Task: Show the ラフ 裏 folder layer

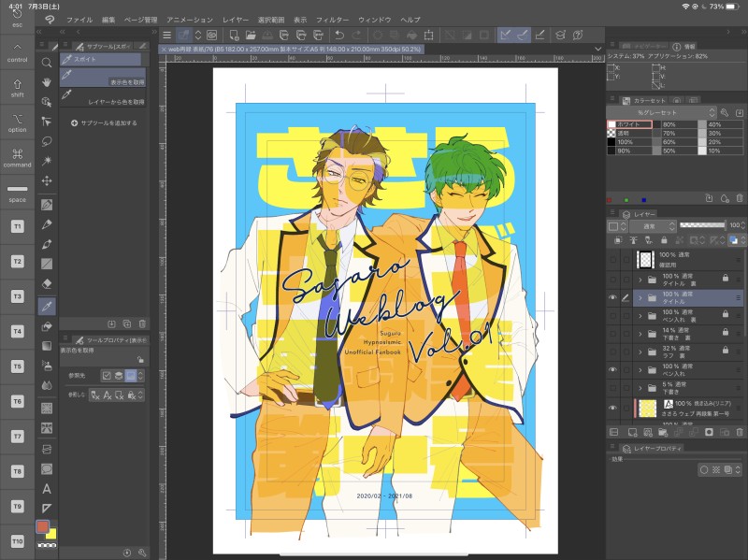Action: pyautogui.click(x=612, y=352)
